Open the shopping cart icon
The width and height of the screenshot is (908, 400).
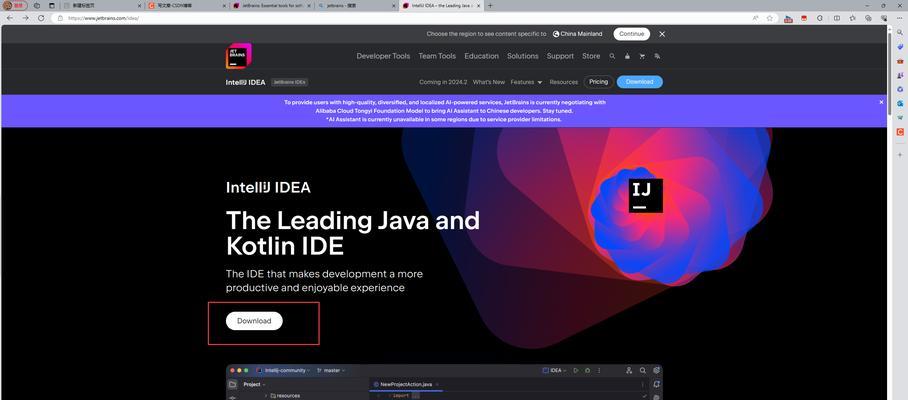click(642, 56)
